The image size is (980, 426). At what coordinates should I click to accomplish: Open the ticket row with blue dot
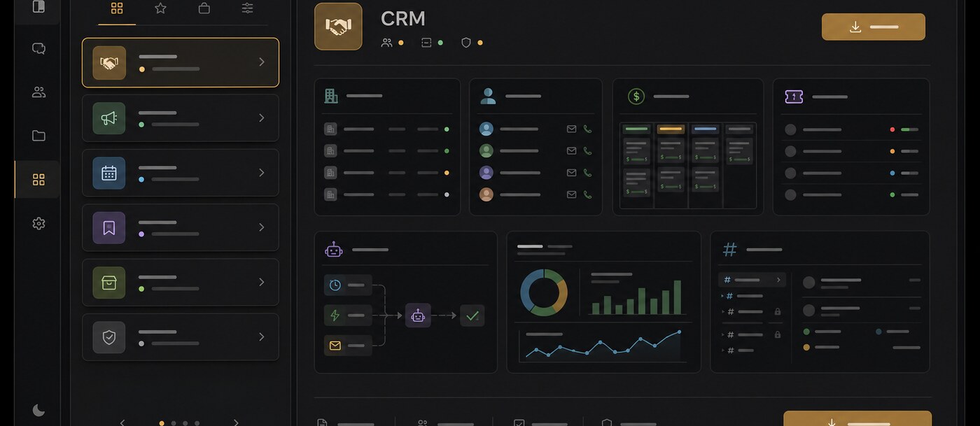[851, 173]
